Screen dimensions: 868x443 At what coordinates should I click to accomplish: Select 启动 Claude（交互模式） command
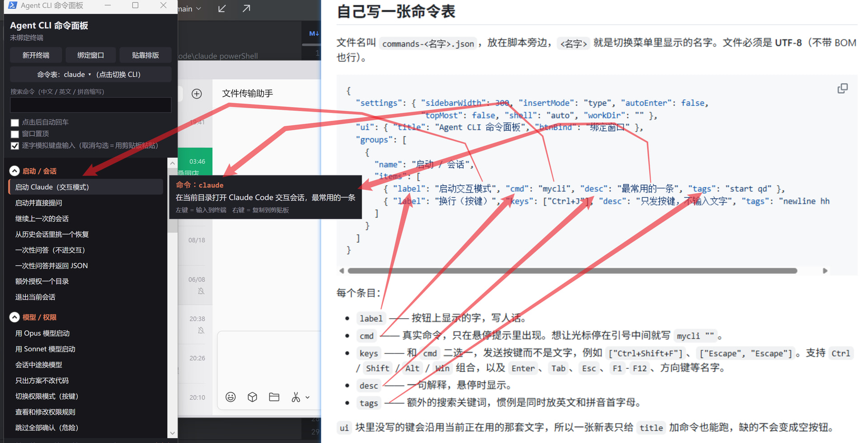(86, 187)
